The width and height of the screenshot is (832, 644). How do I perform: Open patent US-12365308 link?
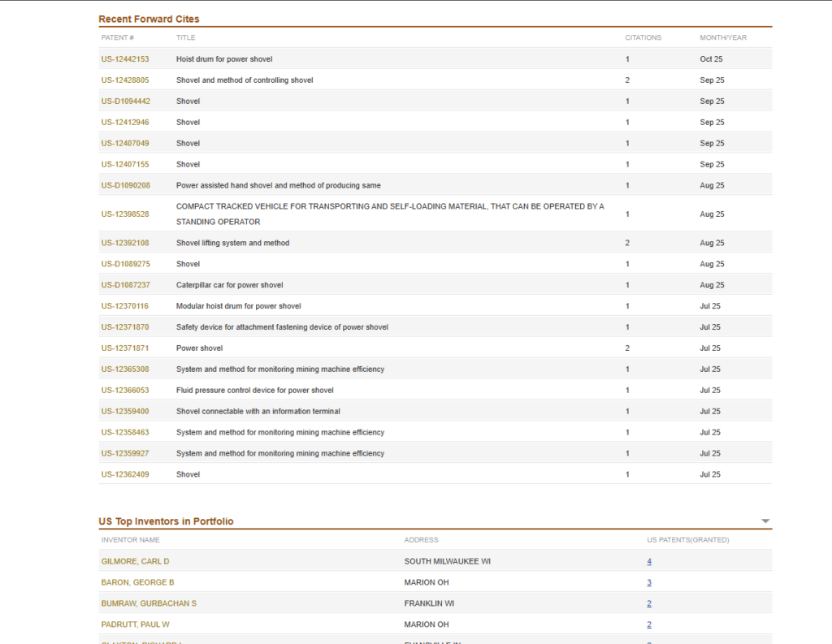[125, 370]
